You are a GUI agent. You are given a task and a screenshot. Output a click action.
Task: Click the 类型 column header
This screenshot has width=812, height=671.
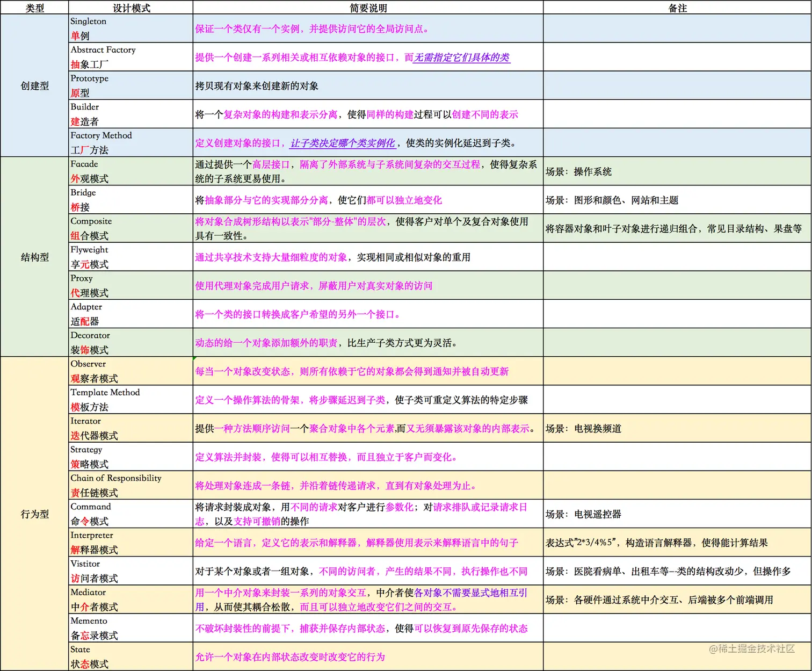click(x=34, y=8)
